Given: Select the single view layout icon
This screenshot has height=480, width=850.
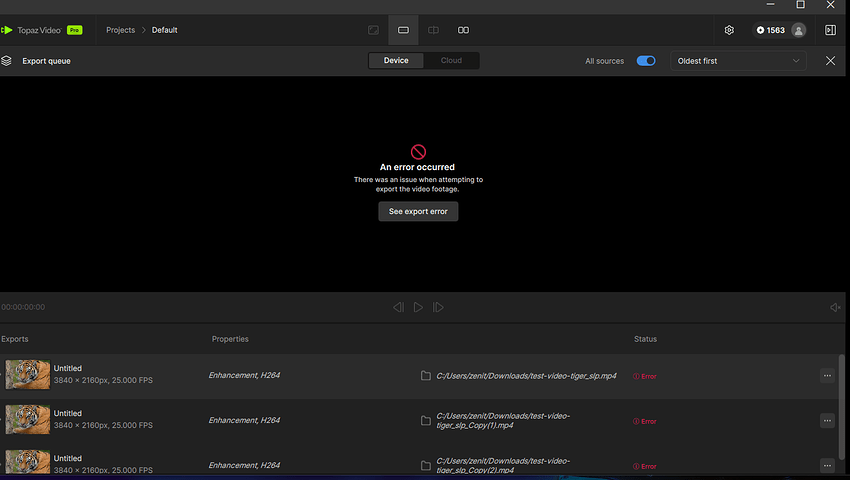Looking at the screenshot, I should pyautogui.click(x=403, y=30).
